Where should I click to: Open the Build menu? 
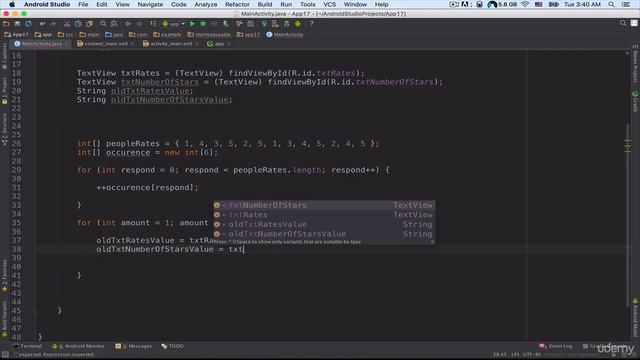tap(264, 4)
